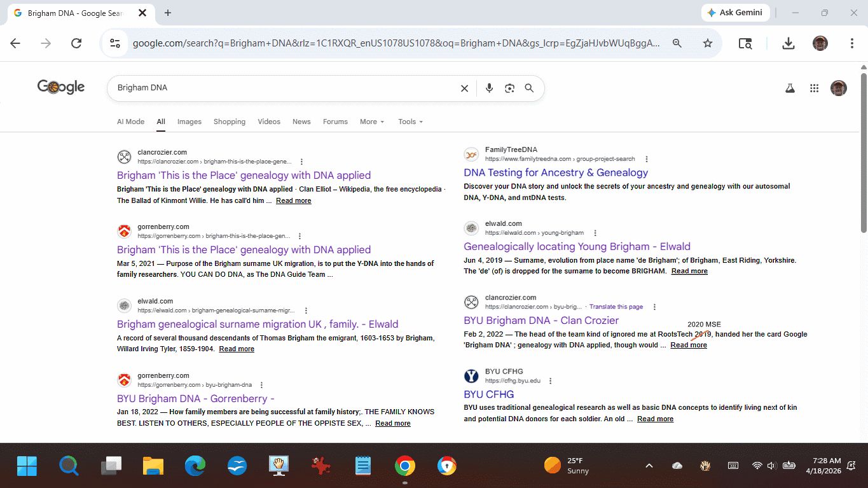Open the Google apps grid
Image resolution: width=868 pixels, height=488 pixels.
(x=814, y=88)
